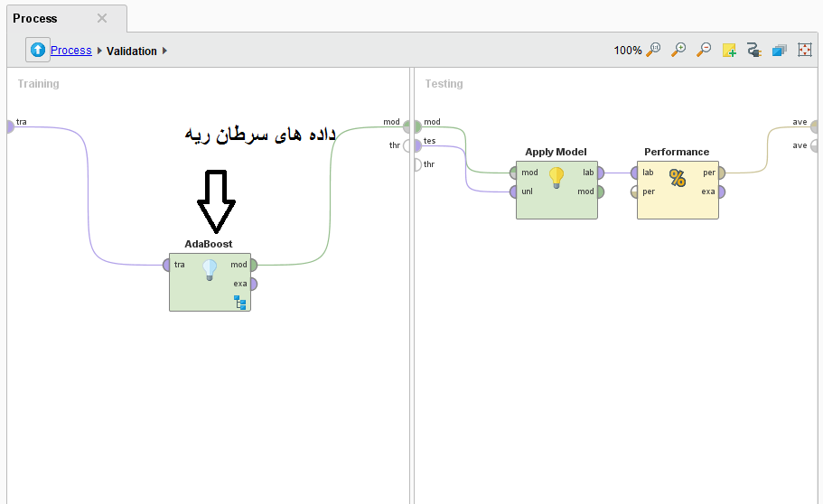Select the Process tab
823x504 pixels.
coord(36,18)
